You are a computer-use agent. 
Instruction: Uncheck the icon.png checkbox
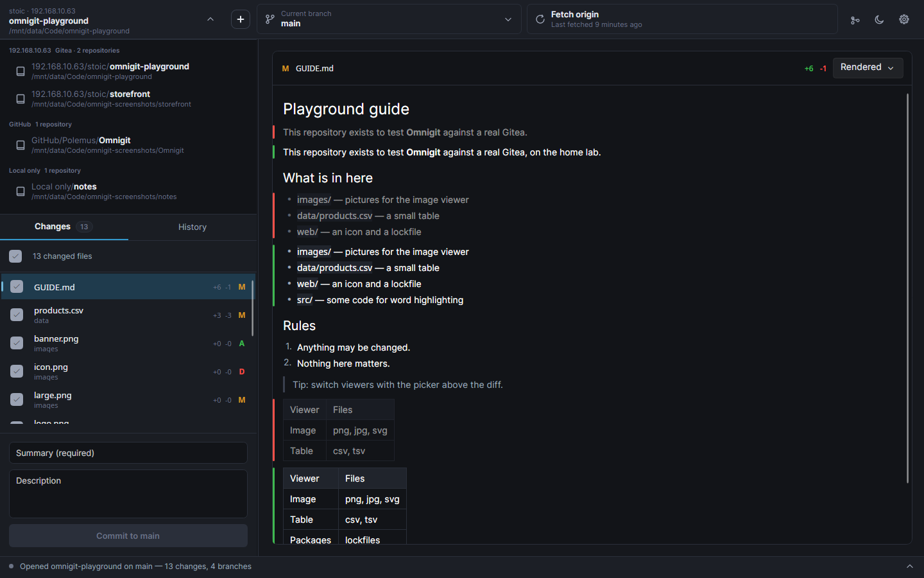17,371
